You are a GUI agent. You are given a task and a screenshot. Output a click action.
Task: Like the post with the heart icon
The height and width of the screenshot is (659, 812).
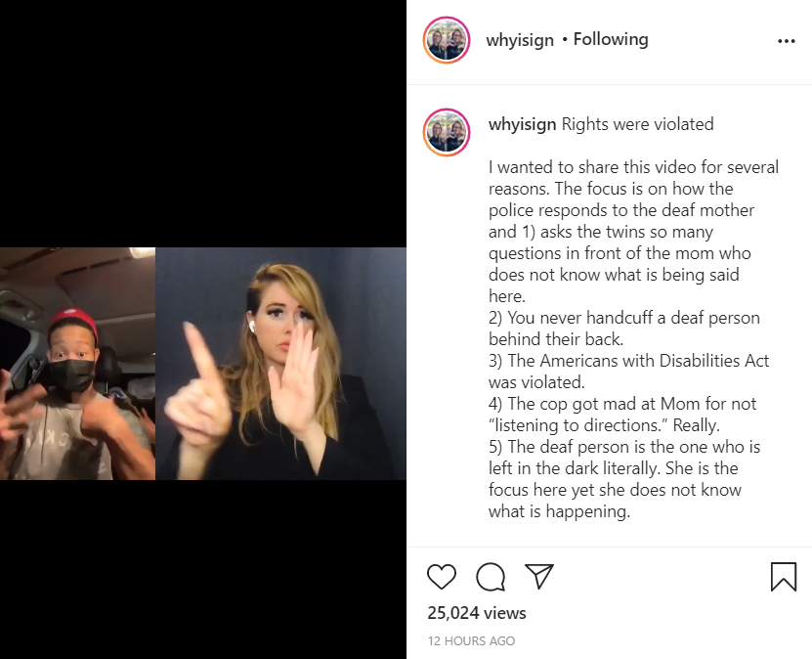(442, 577)
